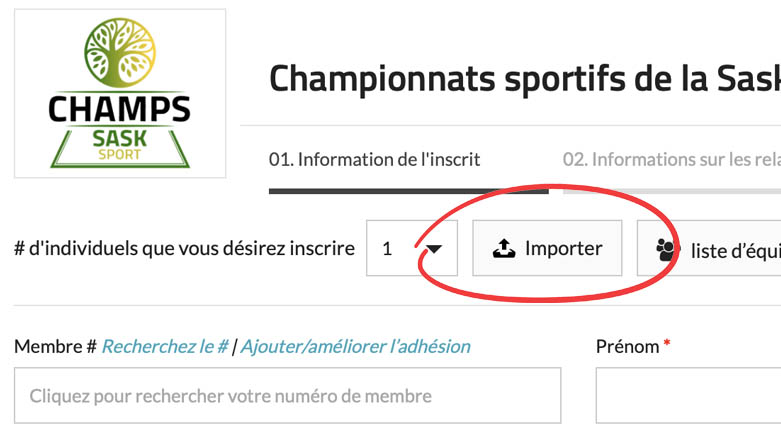Click the CHAMPS wordmark in the logo
Screen dimensions: 781x443
[120, 108]
